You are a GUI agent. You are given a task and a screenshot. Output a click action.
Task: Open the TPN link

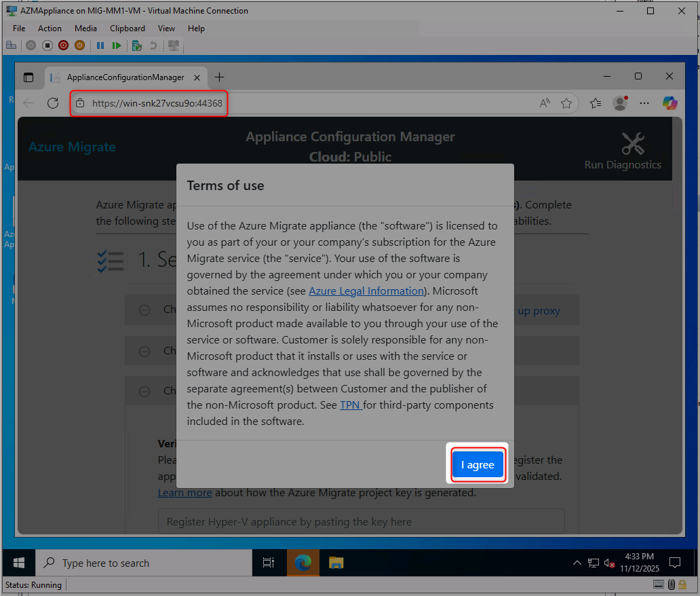click(x=351, y=405)
